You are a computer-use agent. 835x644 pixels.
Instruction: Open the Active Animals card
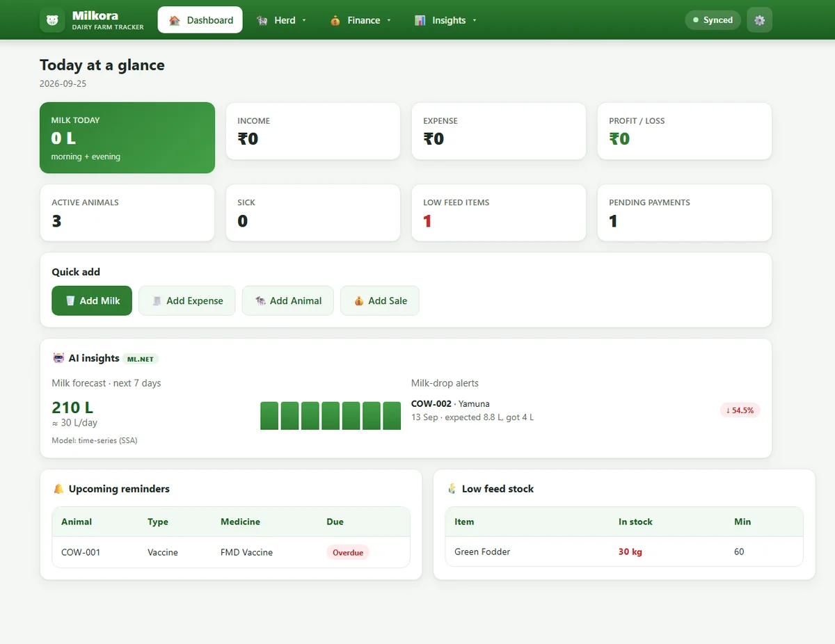point(127,213)
